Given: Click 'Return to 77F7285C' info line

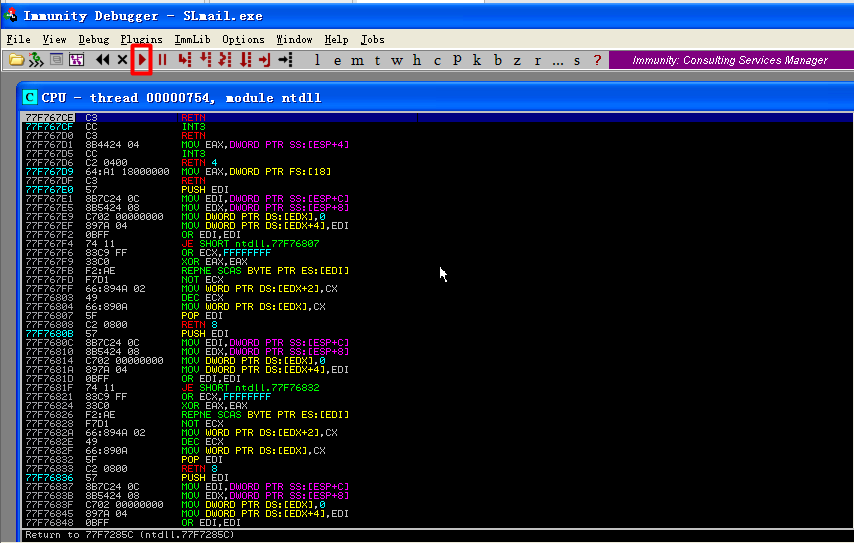Looking at the screenshot, I should pyautogui.click(x=130, y=535).
